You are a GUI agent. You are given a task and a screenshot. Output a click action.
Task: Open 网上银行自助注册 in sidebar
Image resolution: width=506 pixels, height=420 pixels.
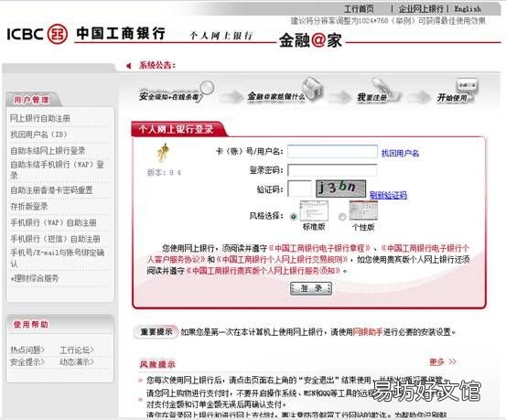click(40, 118)
